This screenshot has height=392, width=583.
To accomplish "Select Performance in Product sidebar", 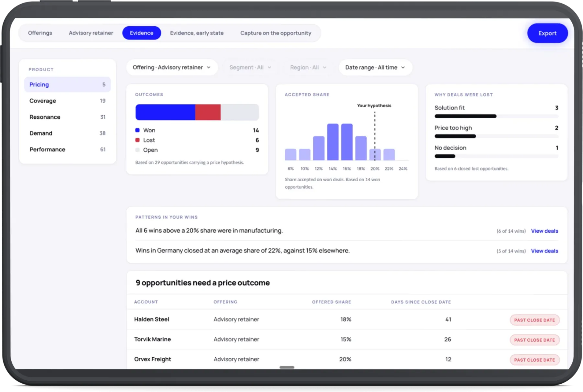I will 67,149.
